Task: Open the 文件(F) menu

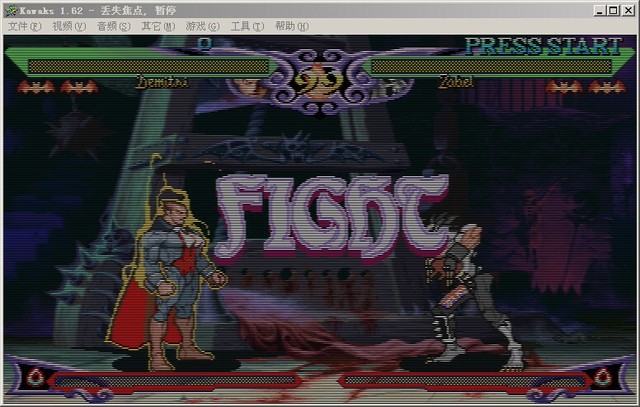Action: 24,27
